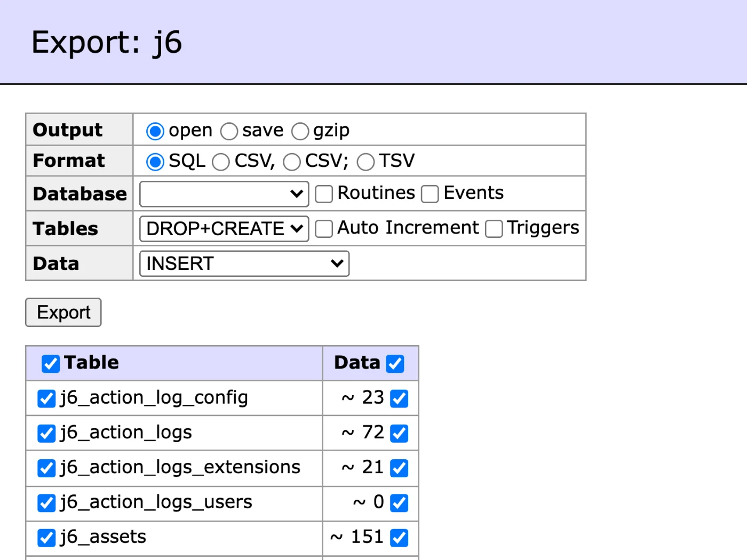Click the j6_assets table name
The width and height of the screenshot is (747, 560).
coord(103,537)
